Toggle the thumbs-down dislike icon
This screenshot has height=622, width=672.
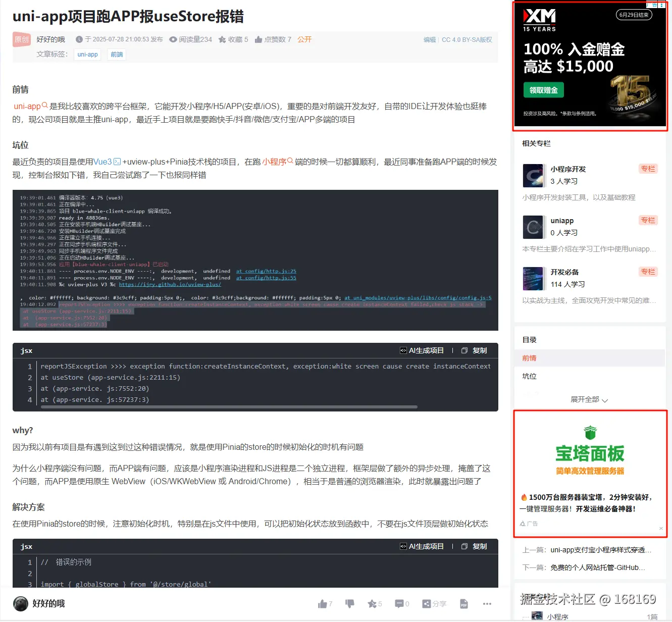coord(349,603)
